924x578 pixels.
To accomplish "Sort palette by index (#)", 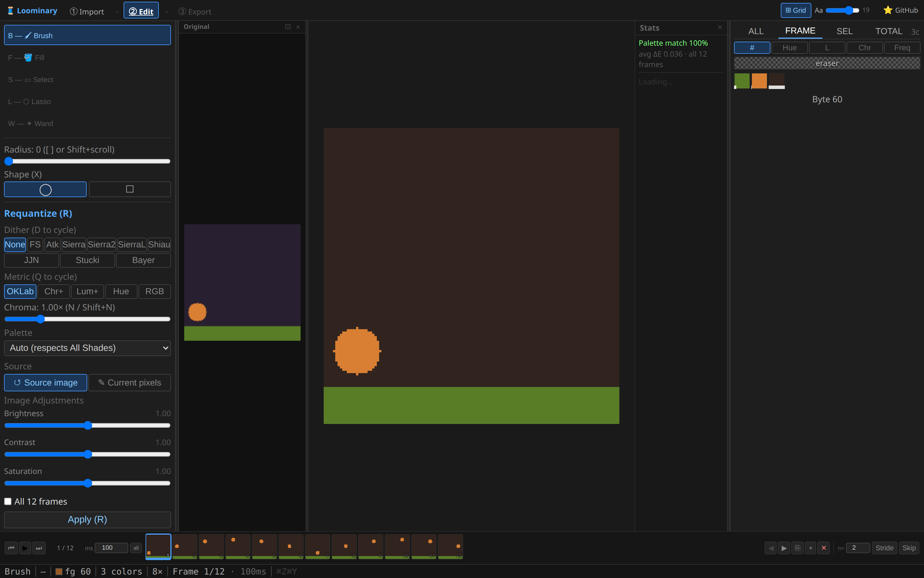I will tap(752, 48).
